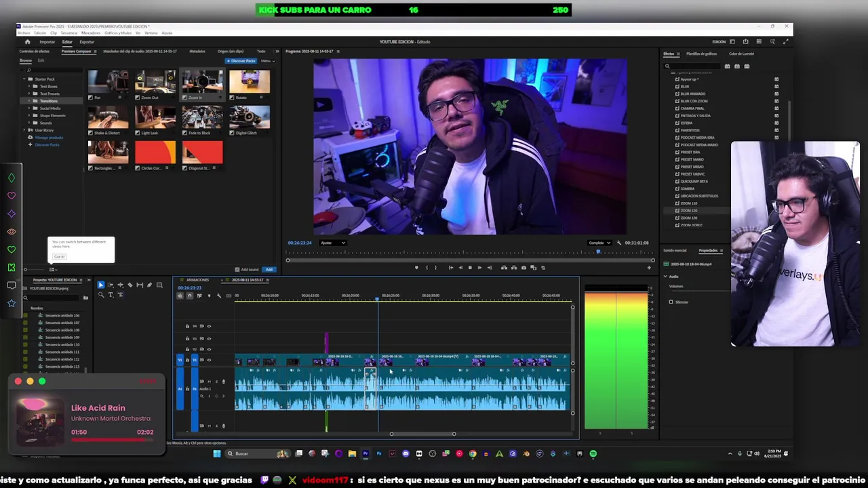Toggle the accelerated effects filter in the Effects panel
This screenshot has width=868, height=488.
point(728,66)
